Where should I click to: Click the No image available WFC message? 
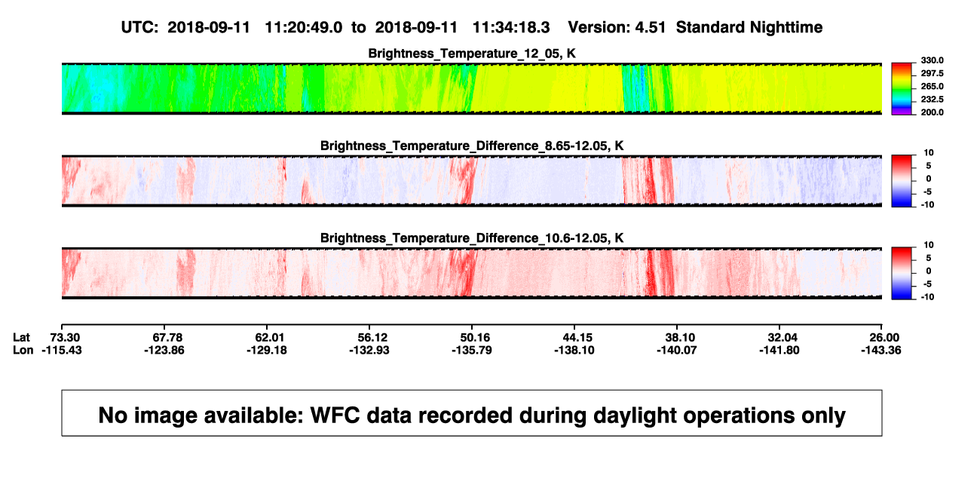click(472, 415)
